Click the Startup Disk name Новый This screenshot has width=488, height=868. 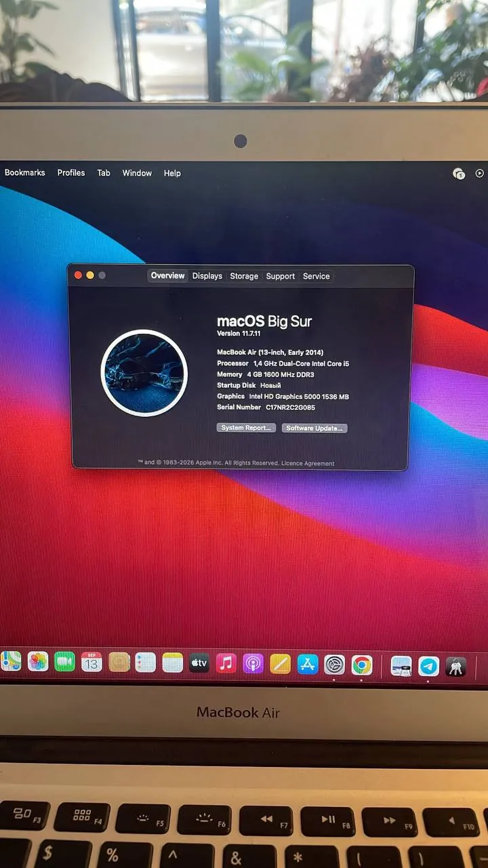(270, 386)
